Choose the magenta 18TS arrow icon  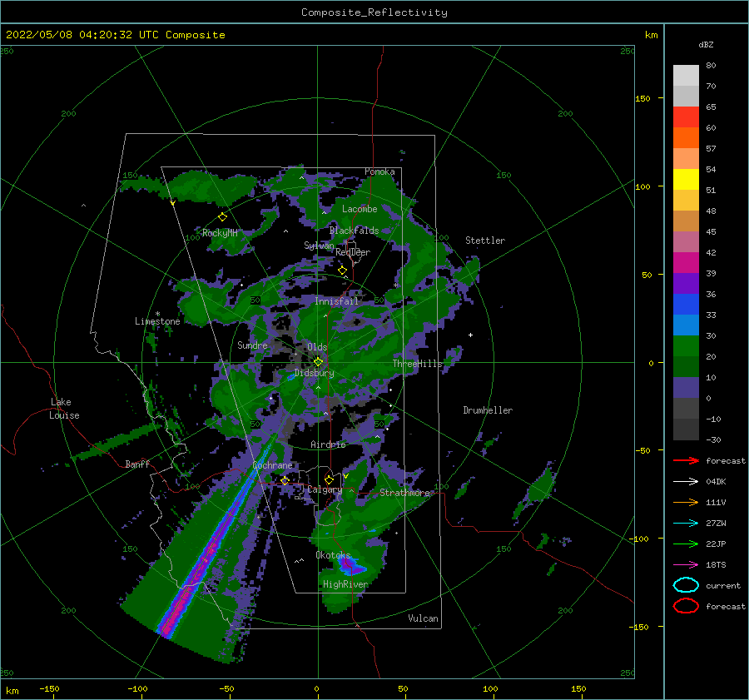(686, 565)
